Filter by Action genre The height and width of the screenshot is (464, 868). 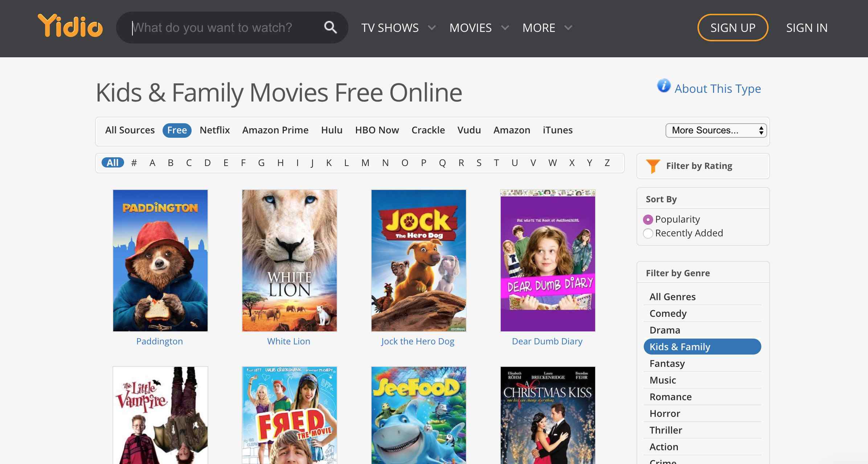click(703, 447)
